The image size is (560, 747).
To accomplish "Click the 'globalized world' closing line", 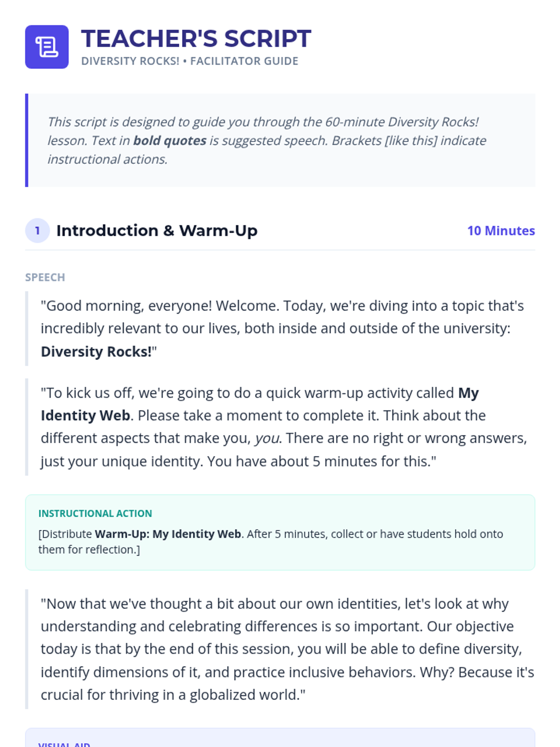I will (173, 695).
